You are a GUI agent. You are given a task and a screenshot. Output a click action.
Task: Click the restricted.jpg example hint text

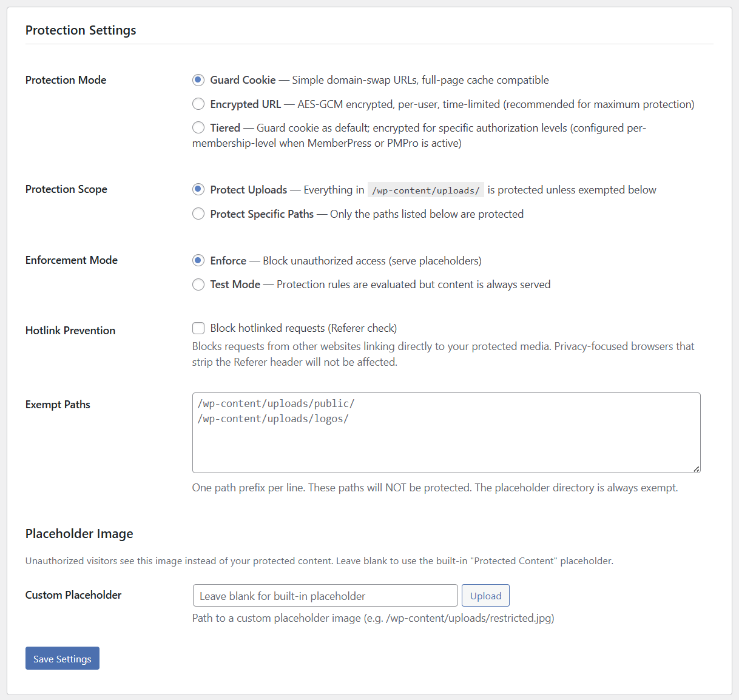point(372,618)
